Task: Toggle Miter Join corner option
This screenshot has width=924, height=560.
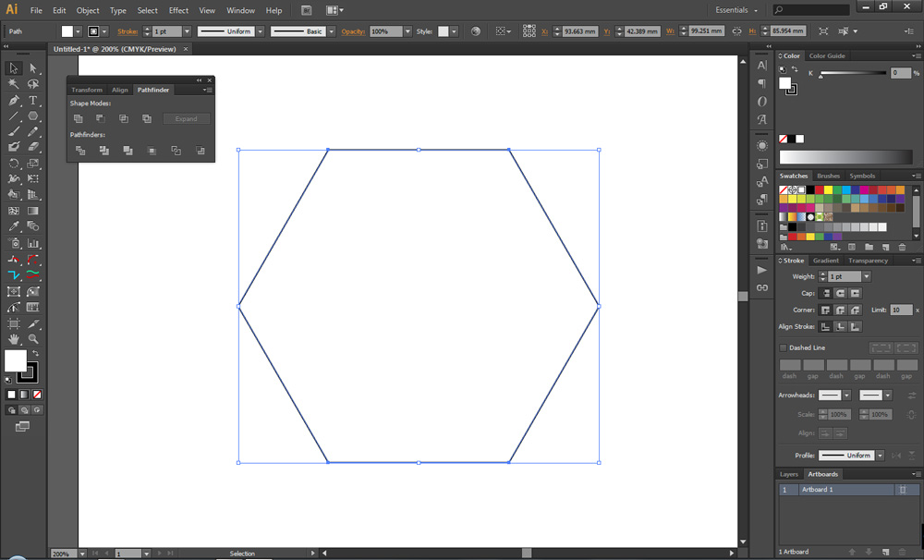Action: click(825, 310)
